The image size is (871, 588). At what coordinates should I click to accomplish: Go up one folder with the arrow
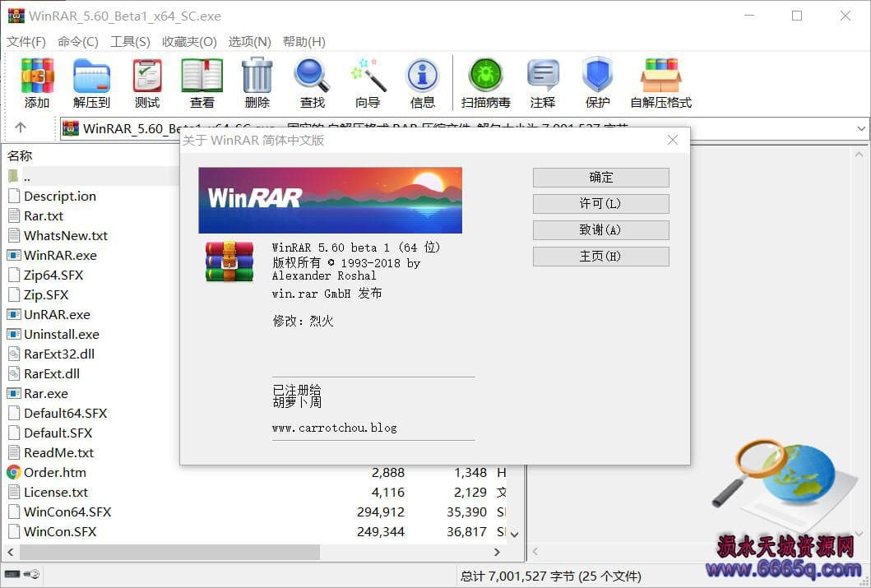click(x=21, y=127)
